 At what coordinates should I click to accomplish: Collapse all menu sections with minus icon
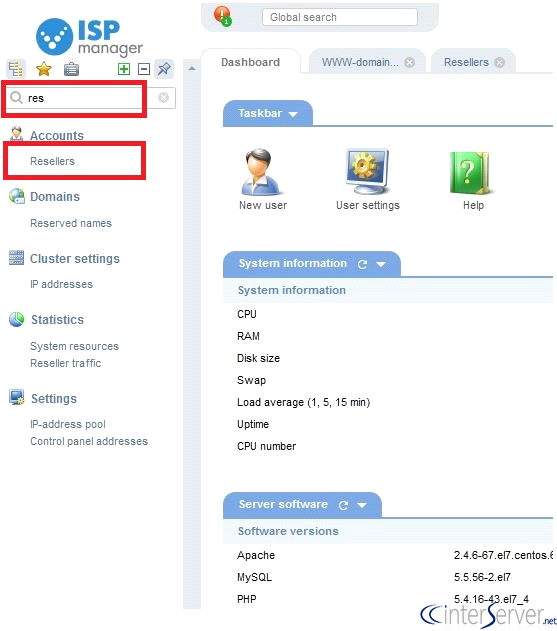(144, 69)
